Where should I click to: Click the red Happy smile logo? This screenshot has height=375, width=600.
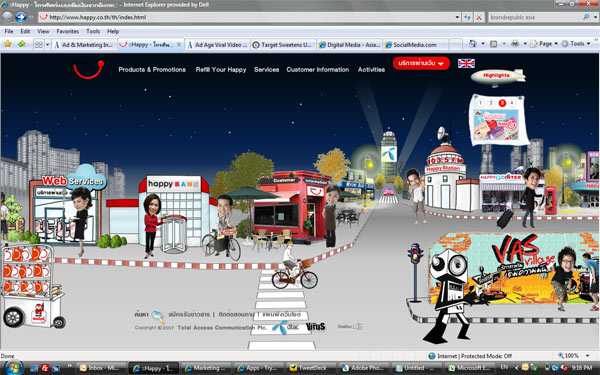[89, 69]
